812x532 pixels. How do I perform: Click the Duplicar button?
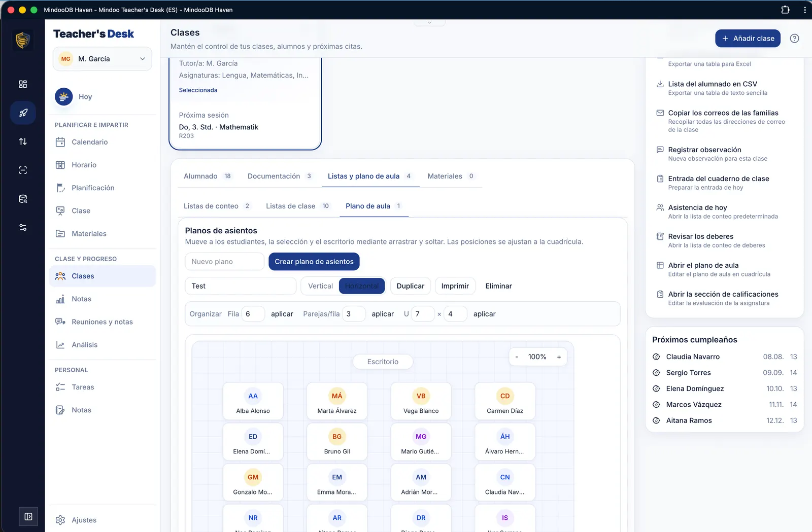pos(411,286)
